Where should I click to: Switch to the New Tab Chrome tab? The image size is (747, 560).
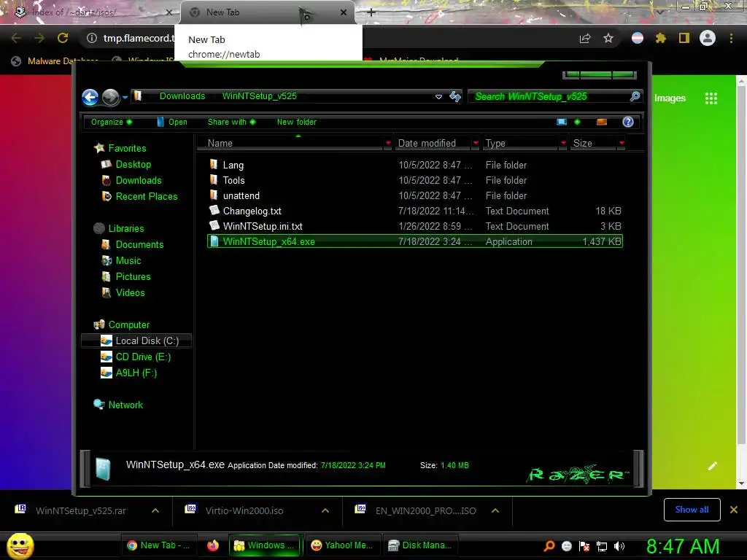pos(267,12)
